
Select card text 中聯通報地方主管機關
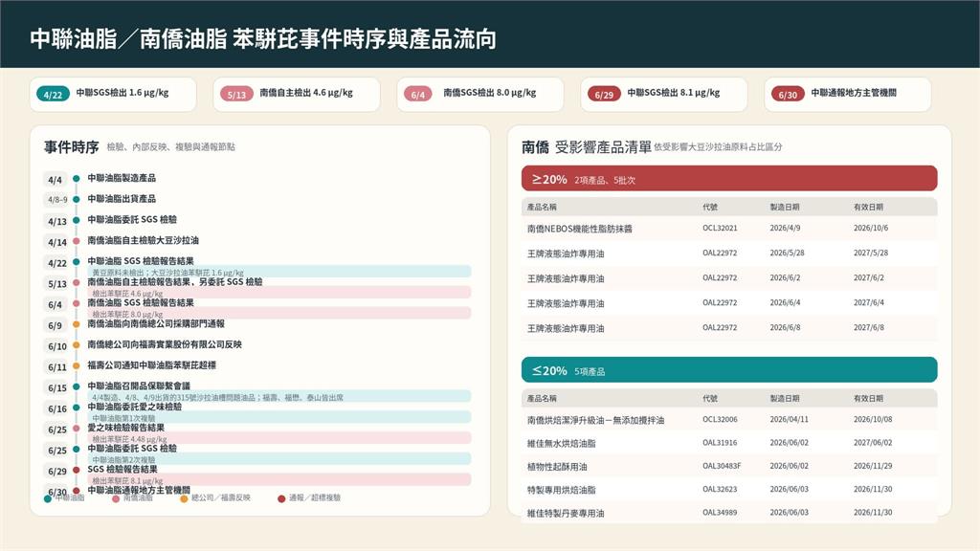[x=854, y=93]
